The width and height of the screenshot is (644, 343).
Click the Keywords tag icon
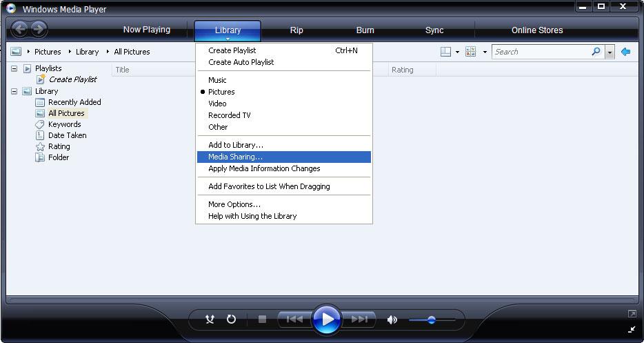pyautogui.click(x=40, y=124)
